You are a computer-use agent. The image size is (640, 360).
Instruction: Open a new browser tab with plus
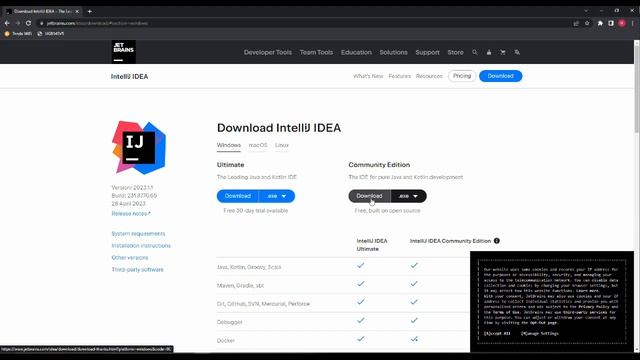pyautogui.click(x=89, y=11)
